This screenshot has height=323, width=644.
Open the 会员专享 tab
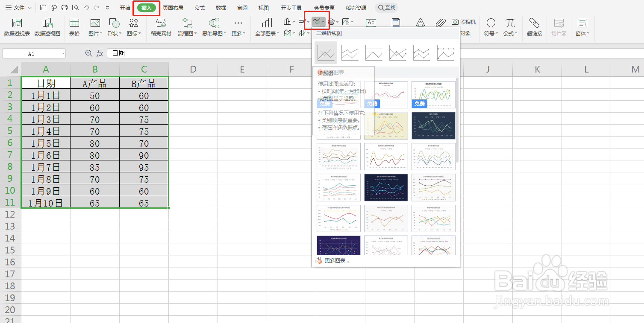click(x=324, y=8)
